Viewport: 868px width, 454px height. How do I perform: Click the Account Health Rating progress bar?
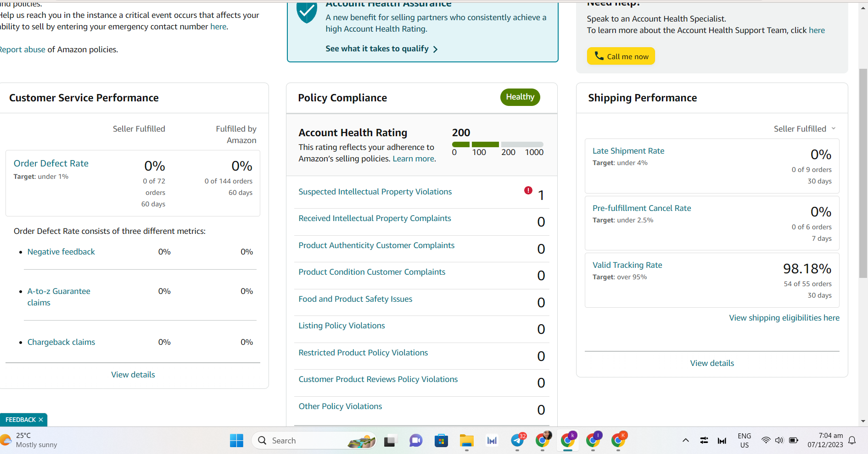click(x=498, y=144)
